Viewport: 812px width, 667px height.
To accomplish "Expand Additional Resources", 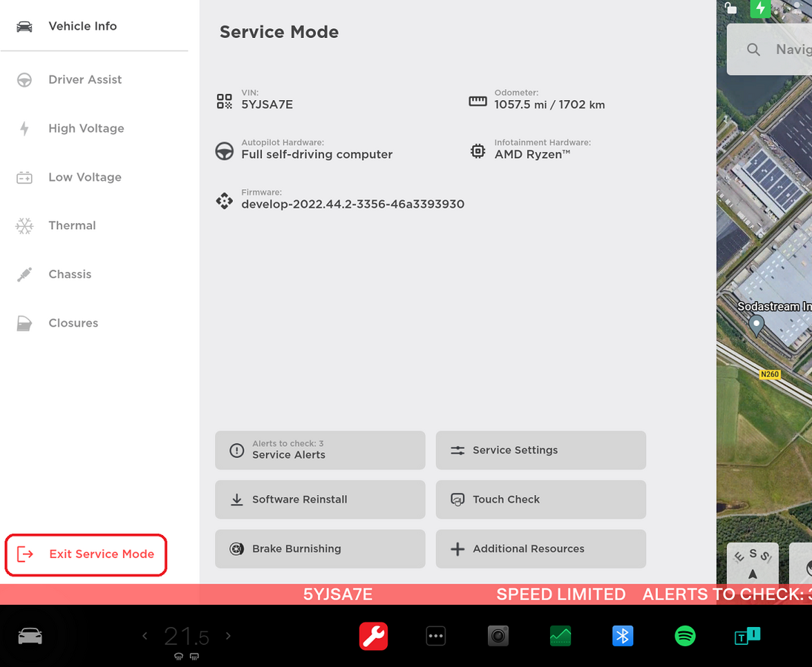I will 541,548.
